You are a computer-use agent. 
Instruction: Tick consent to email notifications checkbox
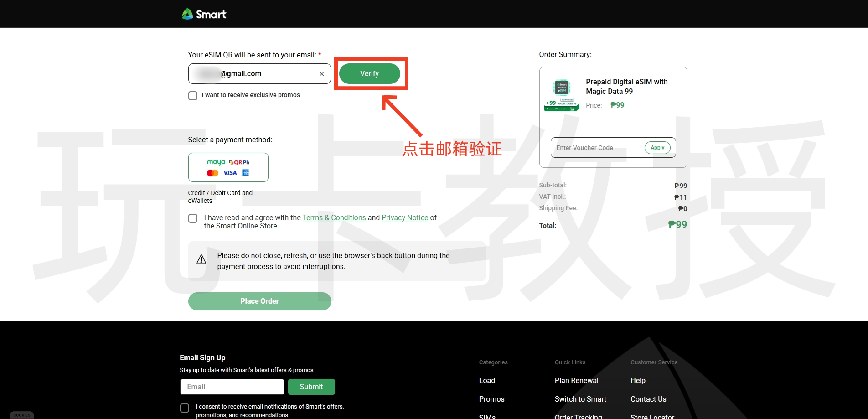pyautogui.click(x=185, y=408)
